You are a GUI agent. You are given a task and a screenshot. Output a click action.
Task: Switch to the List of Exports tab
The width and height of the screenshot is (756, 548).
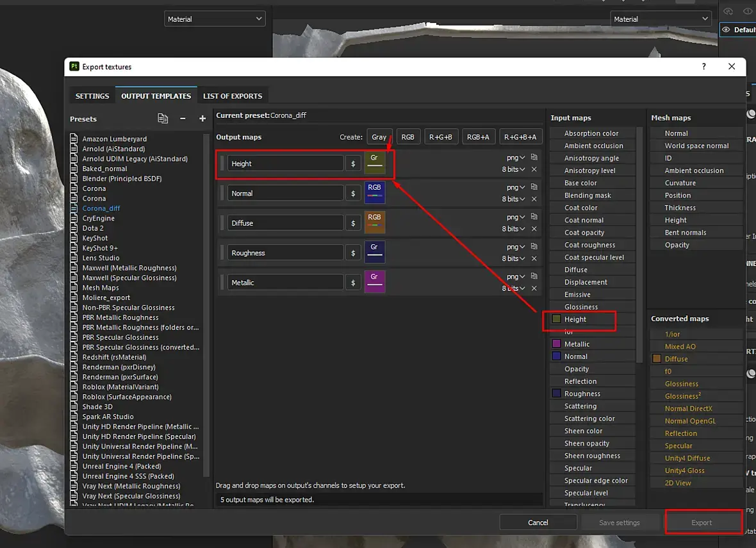pyautogui.click(x=233, y=96)
